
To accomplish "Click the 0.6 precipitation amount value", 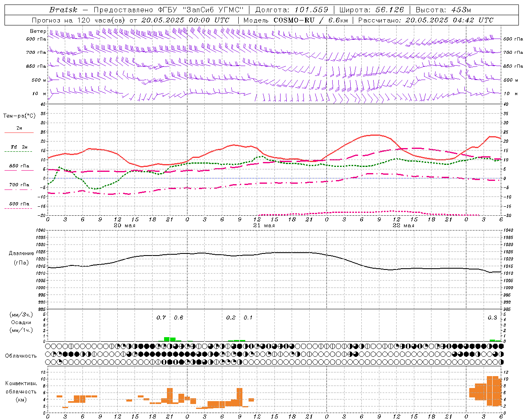I will point(178,317).
